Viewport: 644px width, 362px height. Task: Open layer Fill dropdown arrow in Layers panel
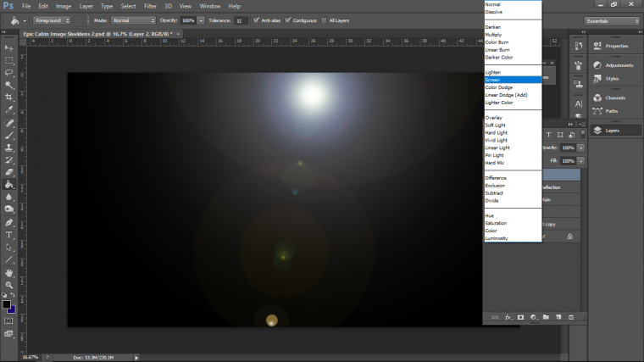click(580, 161)
